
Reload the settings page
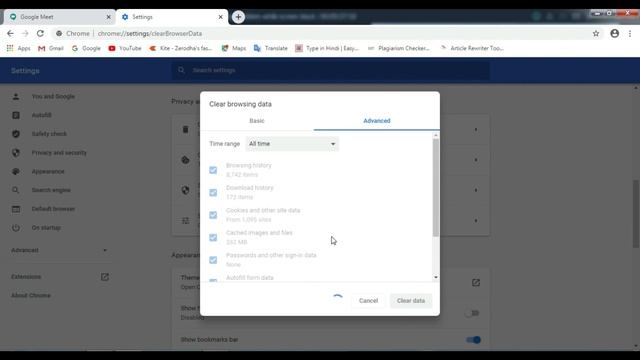pyautogui.click(x=40, y=33)
